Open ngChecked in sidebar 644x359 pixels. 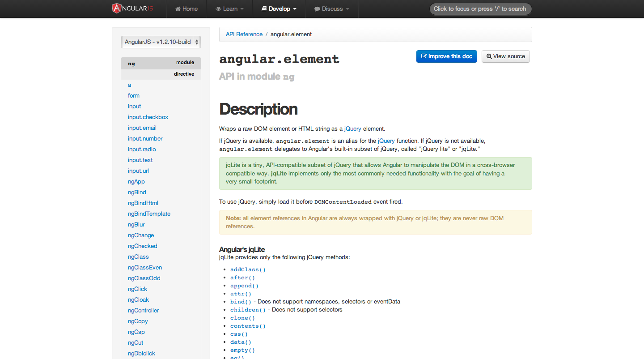pyautogui.click(x=143, y=246)
